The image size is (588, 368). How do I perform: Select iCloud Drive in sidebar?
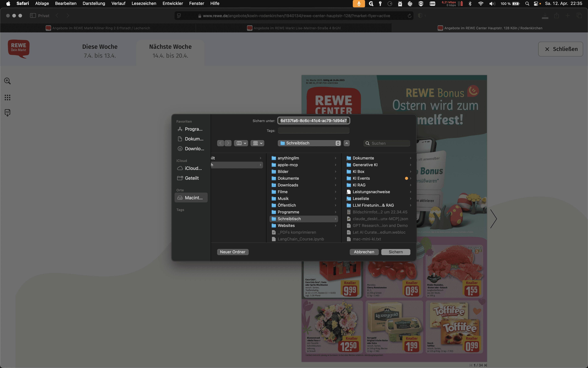(191, 168)
